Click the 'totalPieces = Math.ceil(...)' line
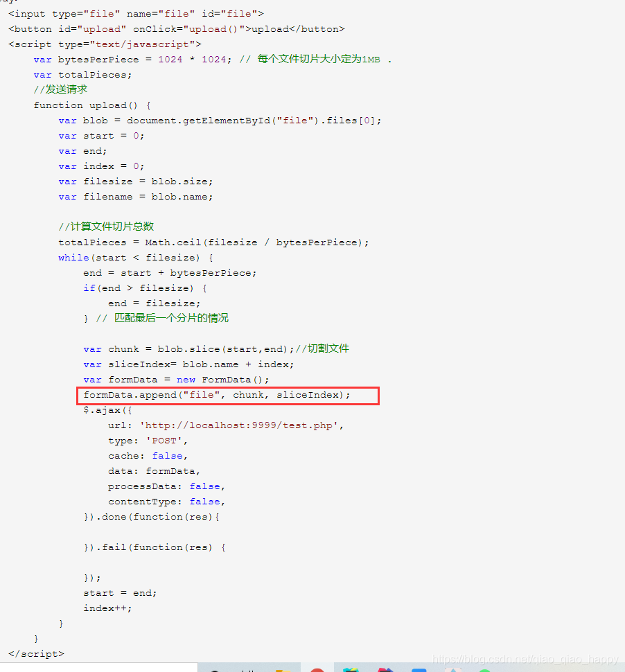The height and width of the screenshot is (672, 625). point(213,242)
